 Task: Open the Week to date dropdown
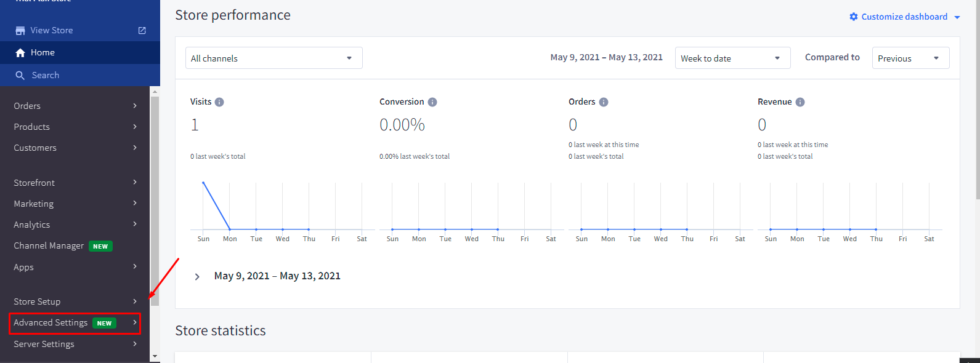click(x=732, y=58)
